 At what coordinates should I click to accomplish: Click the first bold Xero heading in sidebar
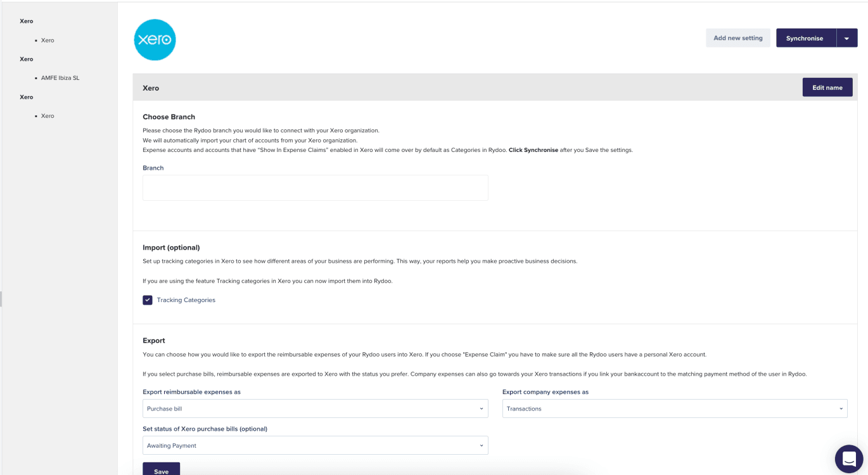[27, 21]
